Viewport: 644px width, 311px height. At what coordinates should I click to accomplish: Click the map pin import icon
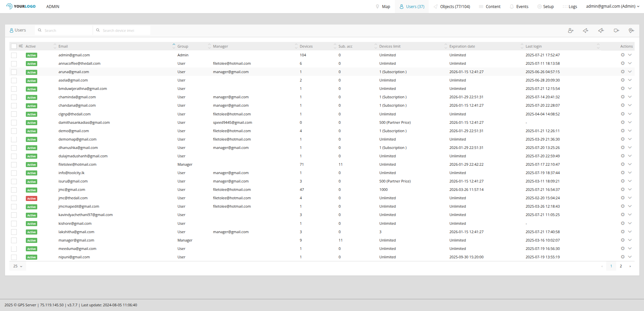pos(631,31)
